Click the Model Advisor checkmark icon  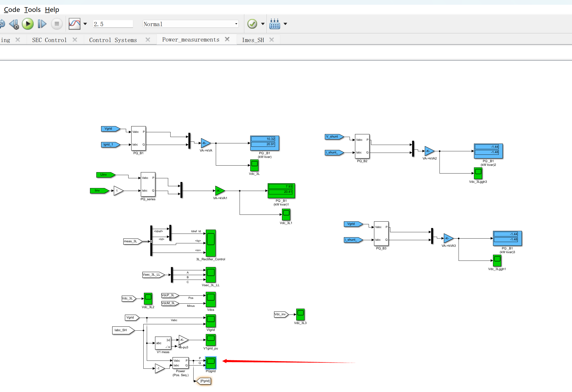tap(252, 24)
